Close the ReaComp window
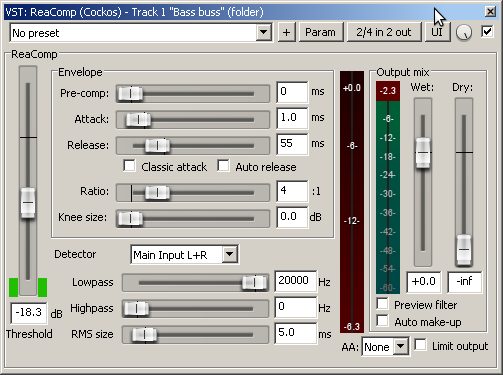The height and width of the screenshot is (375, 503). [x=490, y=12]
